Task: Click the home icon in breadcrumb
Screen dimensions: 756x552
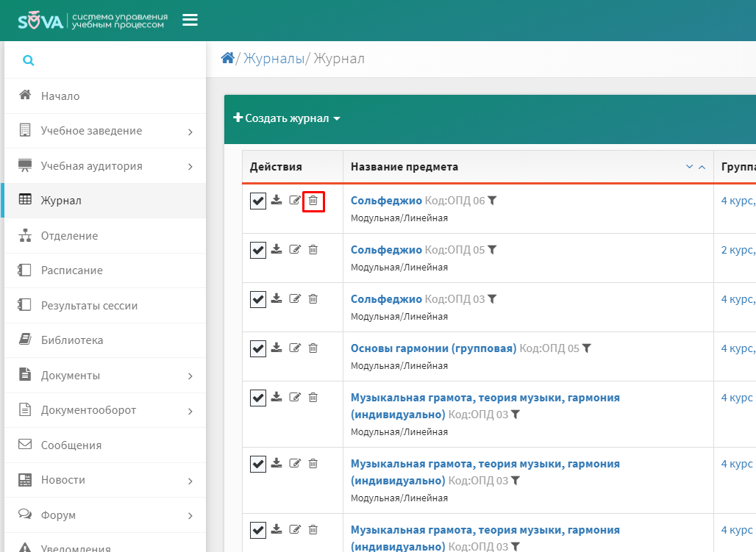Action: point(227,58)
